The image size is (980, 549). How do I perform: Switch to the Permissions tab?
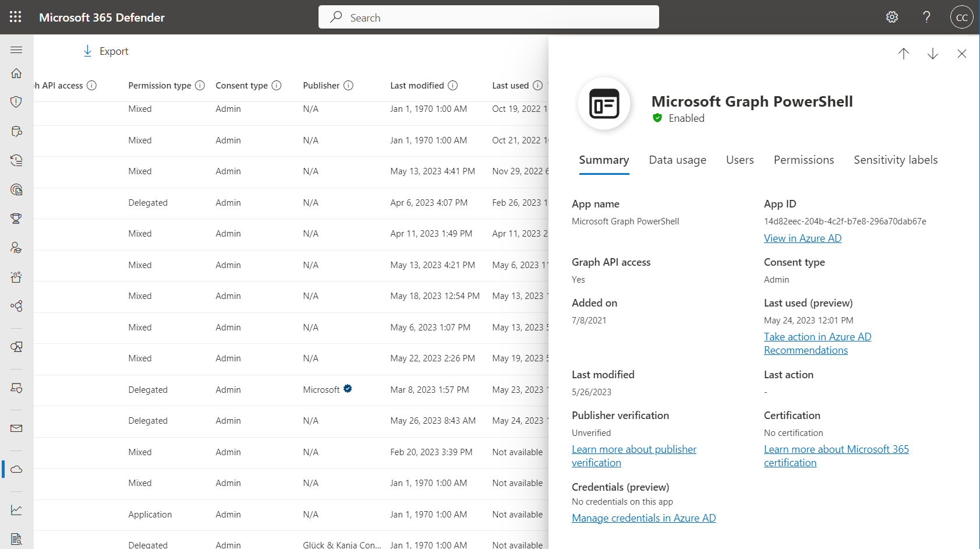[804, 160]
